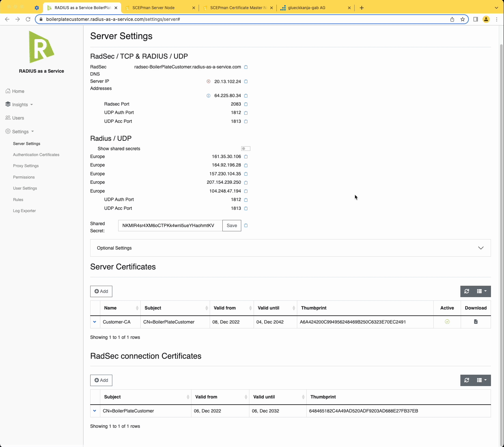Screen dimensions: 504x447
Task: Click red error status icon next to 20.13.102.24
Action: (208, 81)
